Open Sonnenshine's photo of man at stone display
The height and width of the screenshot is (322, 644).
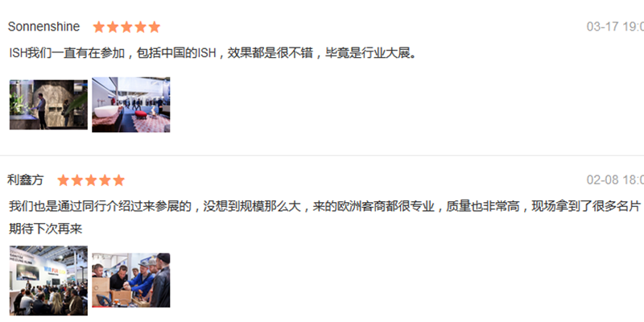[x=48, y=105]
